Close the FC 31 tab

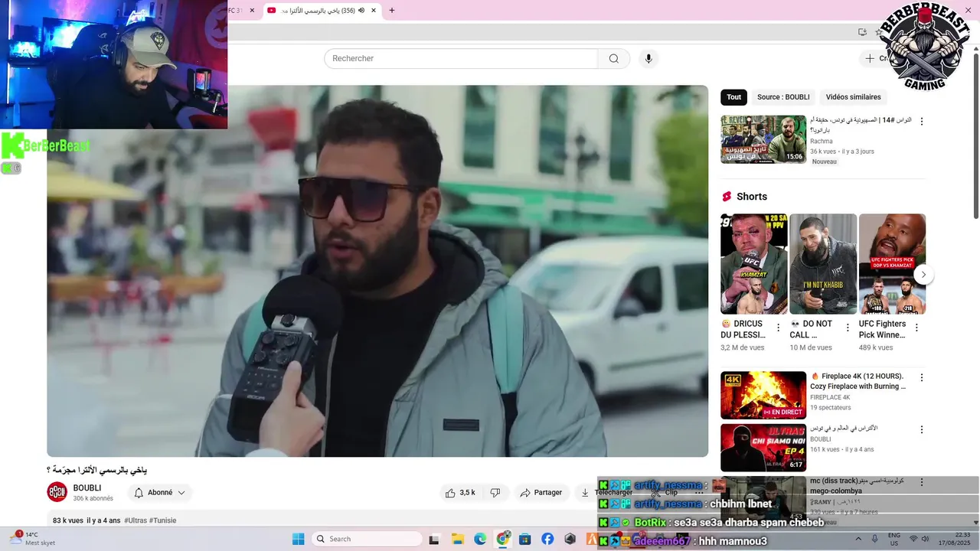(x=253, y=11)
